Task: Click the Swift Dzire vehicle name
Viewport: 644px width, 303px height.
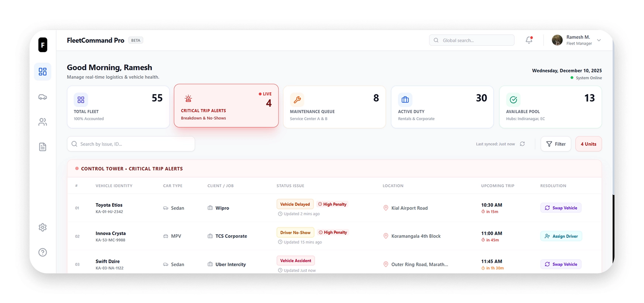Action: click(108, 261)
